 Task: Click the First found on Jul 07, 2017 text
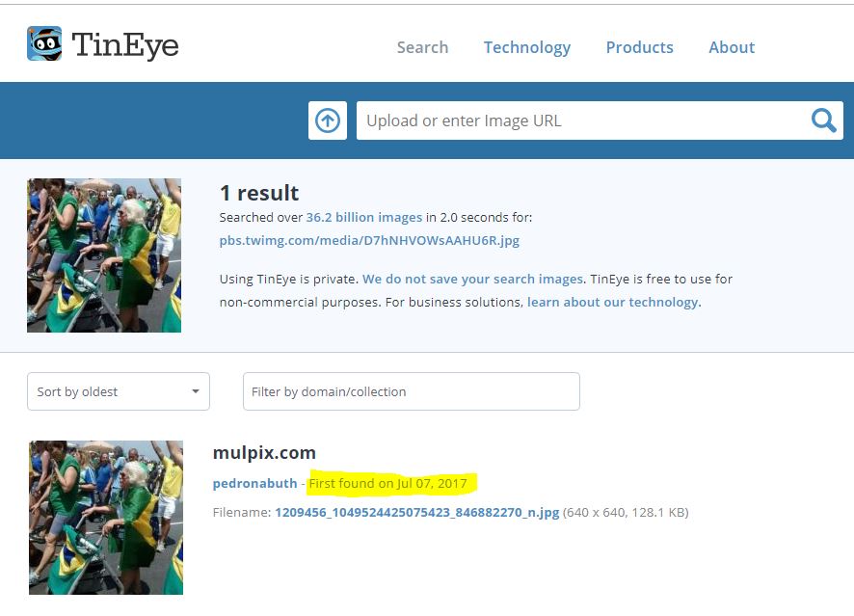(x=387, y=484)
